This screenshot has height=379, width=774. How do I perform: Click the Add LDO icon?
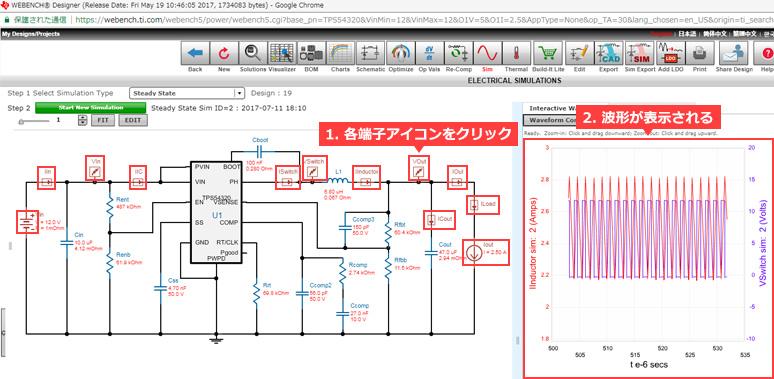(x=670, y=53)
